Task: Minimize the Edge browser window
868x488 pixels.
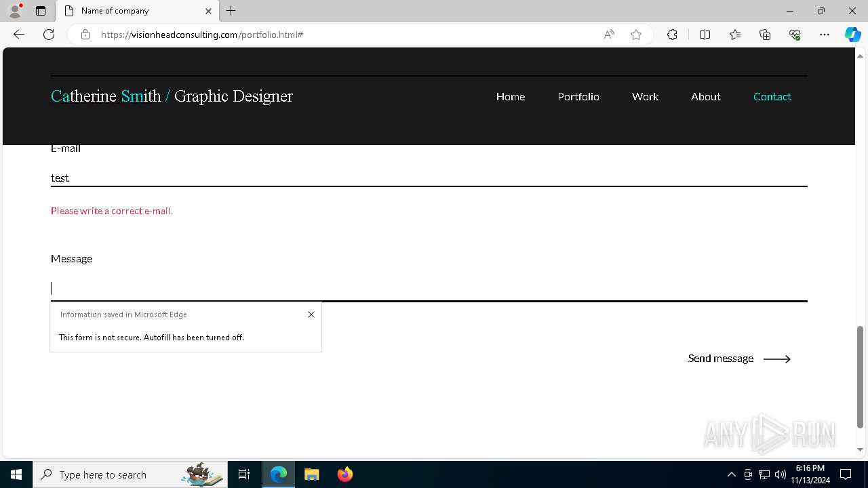Action: click(x=789, y=11)
